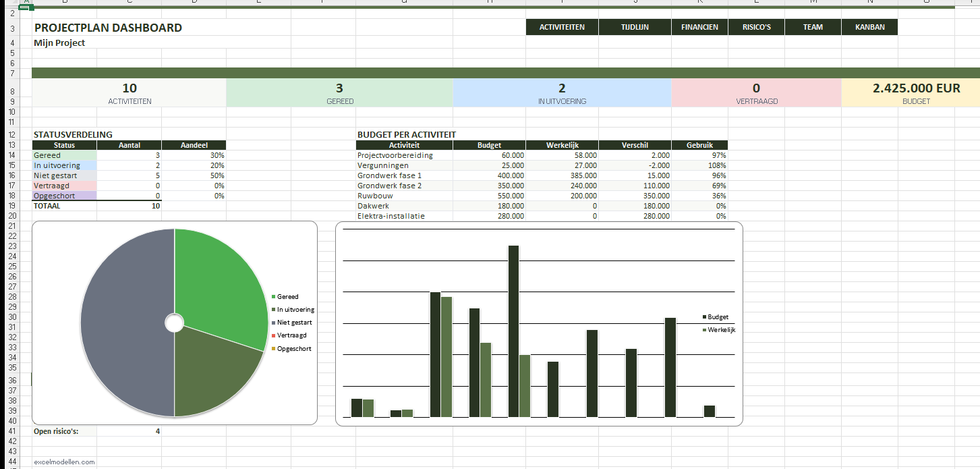Click the FINANCIEN navigation button
Screen dimensions: 980x469
699,27
